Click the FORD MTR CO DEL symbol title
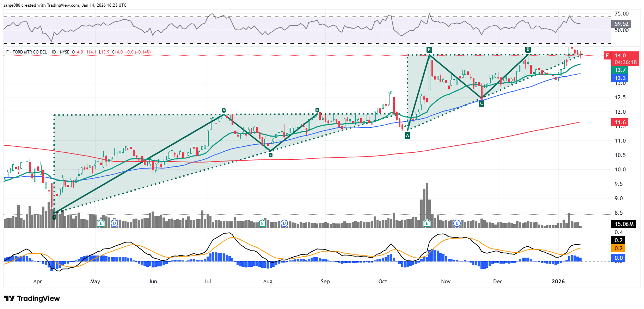The width and height of the screenshot is (644, 309). click(30, 52)
